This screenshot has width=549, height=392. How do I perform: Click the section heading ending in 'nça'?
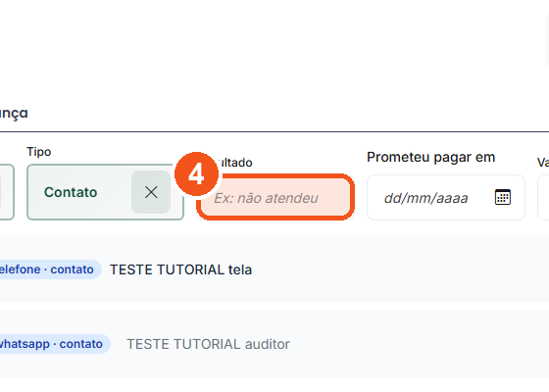click(x=14, y=114)
